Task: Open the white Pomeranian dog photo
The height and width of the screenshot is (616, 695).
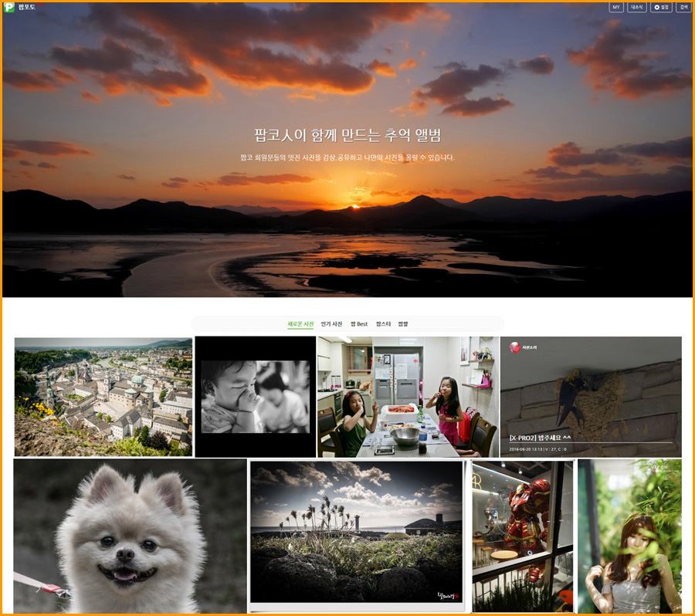Action: [130, 536]
